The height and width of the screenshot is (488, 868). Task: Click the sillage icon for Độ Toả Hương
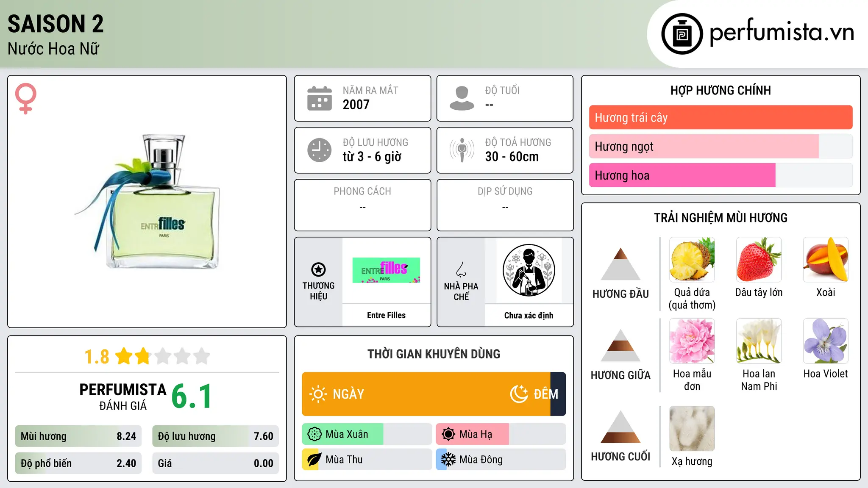coord(462,150)
